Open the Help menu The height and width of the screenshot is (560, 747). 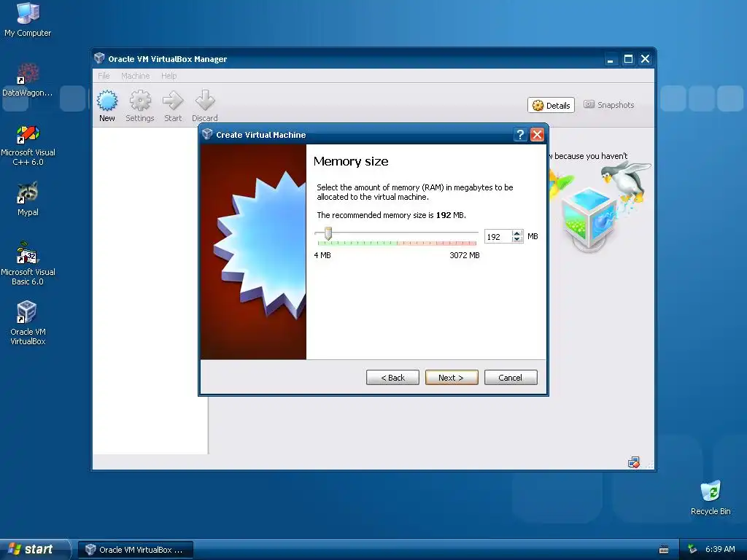(169, 76)
